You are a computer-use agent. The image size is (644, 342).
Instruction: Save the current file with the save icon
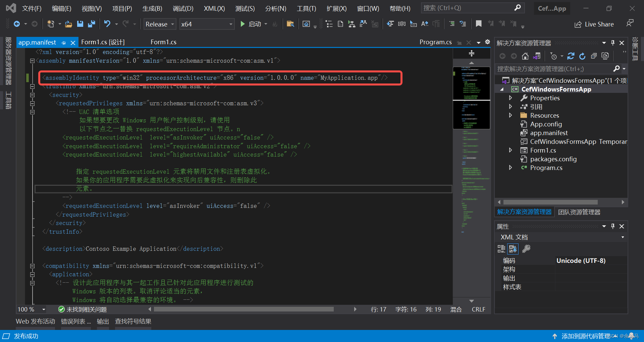coord(80,24)
